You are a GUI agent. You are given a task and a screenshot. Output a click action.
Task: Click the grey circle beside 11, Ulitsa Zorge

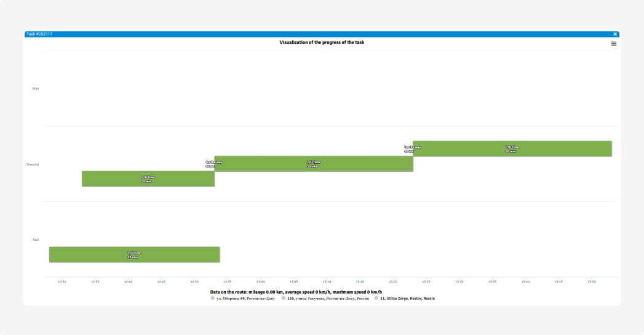(376, 298)
